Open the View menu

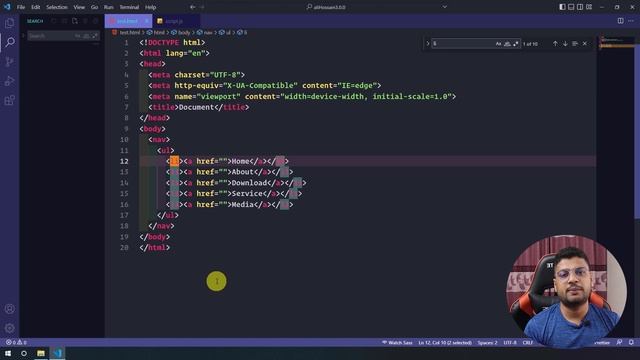coord(79,7)
